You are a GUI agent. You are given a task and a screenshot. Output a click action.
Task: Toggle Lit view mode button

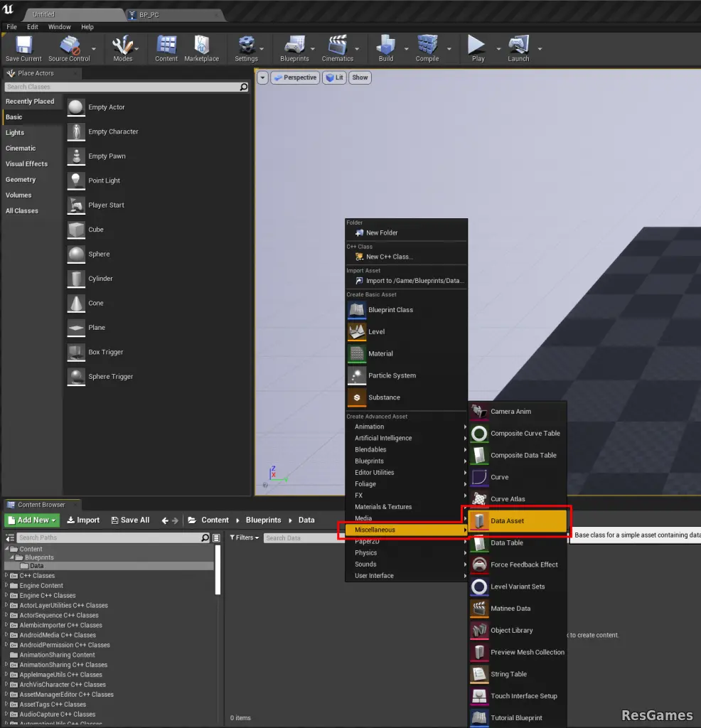point(335,77)
